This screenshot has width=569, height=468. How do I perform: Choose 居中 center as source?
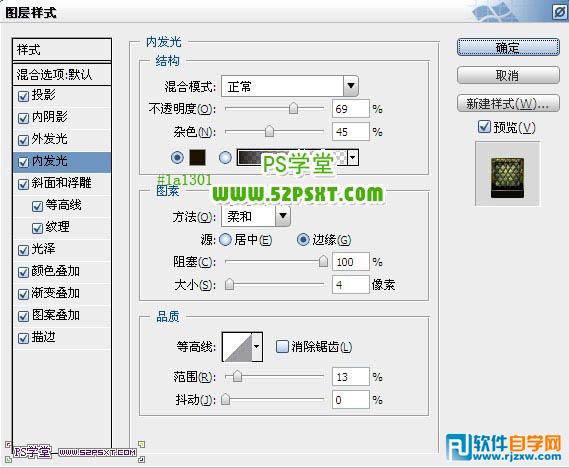point(225,240)
